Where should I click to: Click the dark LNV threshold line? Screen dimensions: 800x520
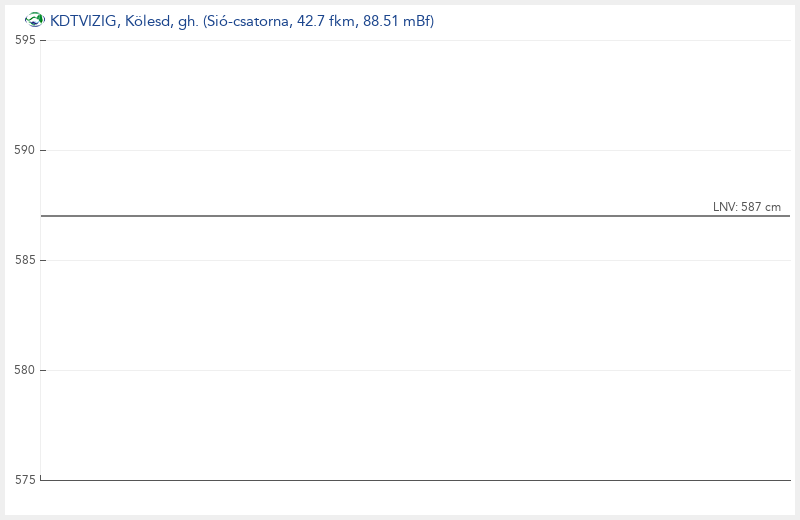pos(400,216)
